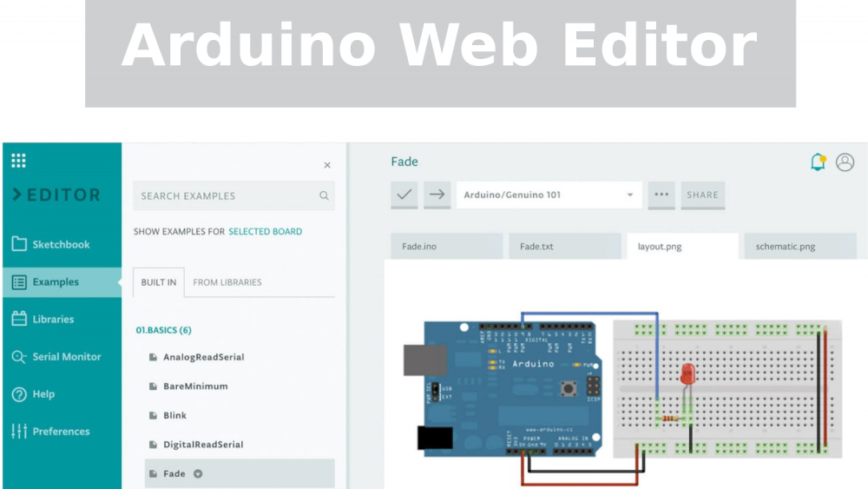Image resolution: width=868 pixels, height=489 pixels.
Task: Click the Preferences sliders icon
Action: (19, 431)
